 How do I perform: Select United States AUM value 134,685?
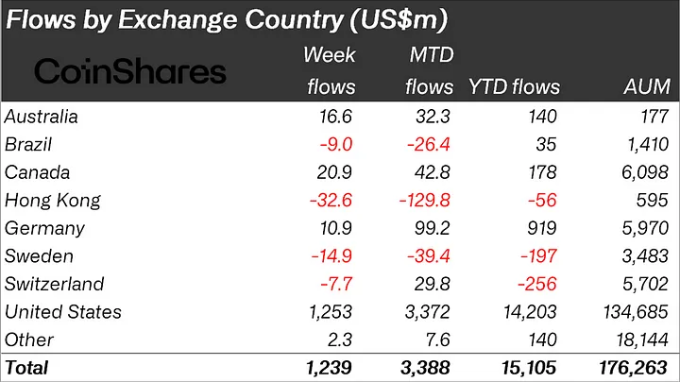[636, 312]
